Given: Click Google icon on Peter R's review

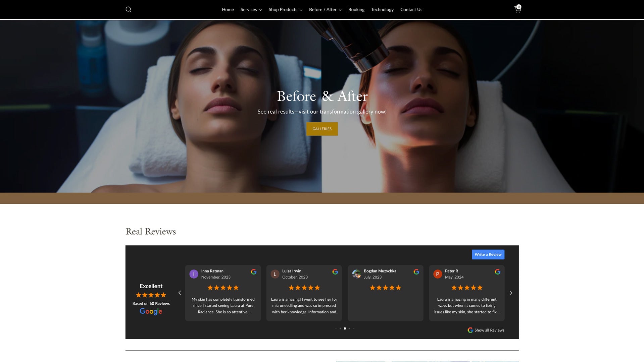Looking at the screenshot, I should [x=497, y=272].
